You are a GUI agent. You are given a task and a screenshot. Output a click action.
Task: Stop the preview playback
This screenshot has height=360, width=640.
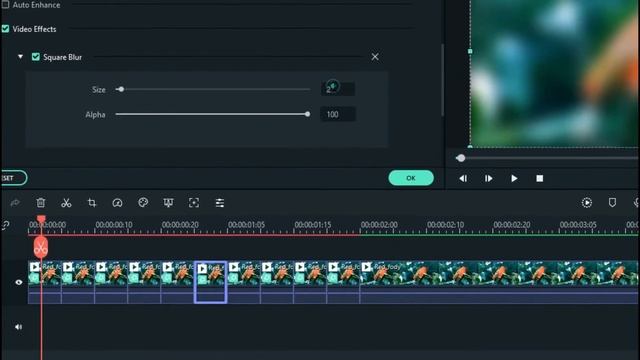[x=540, y=178]
